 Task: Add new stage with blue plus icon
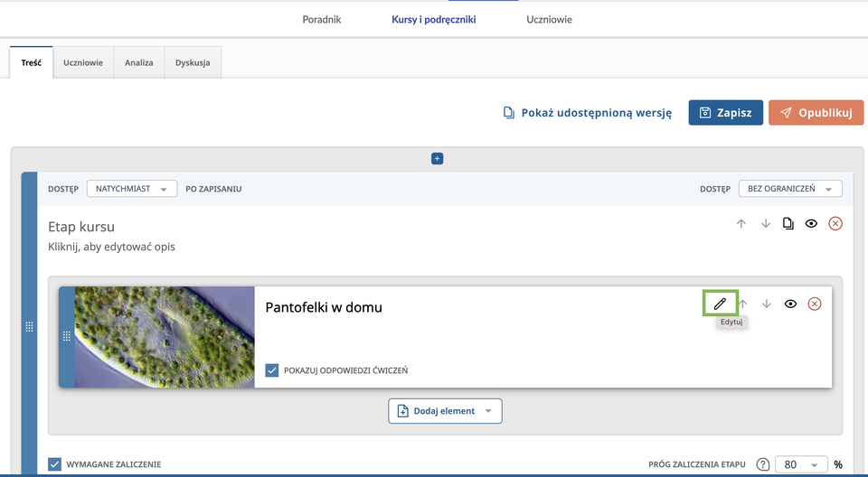pyautogui.click(x=437, y=158)
